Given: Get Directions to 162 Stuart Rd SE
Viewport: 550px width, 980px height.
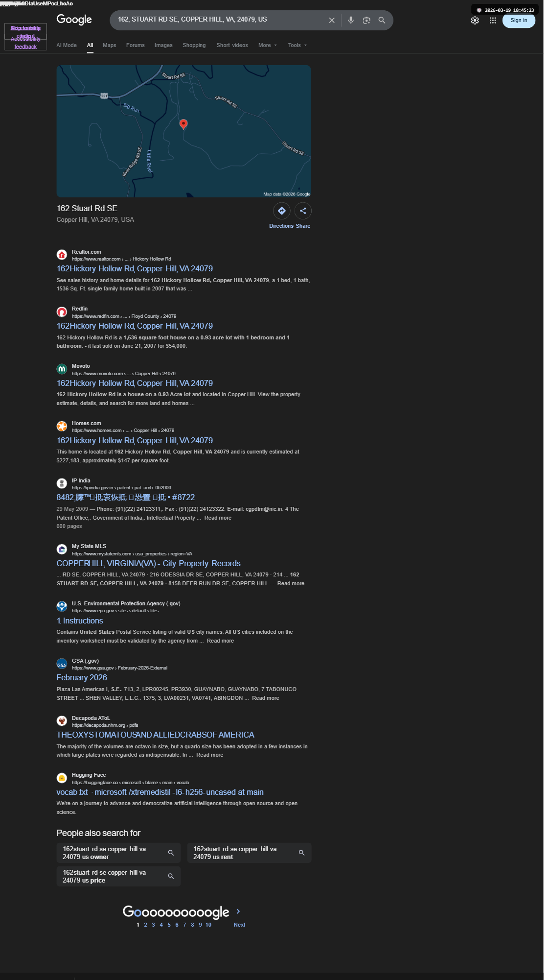Looking at the screenshot, I should pos(281,215).
